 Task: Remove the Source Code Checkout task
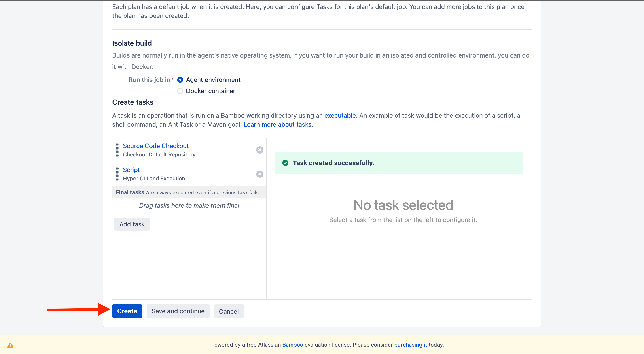[259, 150]
